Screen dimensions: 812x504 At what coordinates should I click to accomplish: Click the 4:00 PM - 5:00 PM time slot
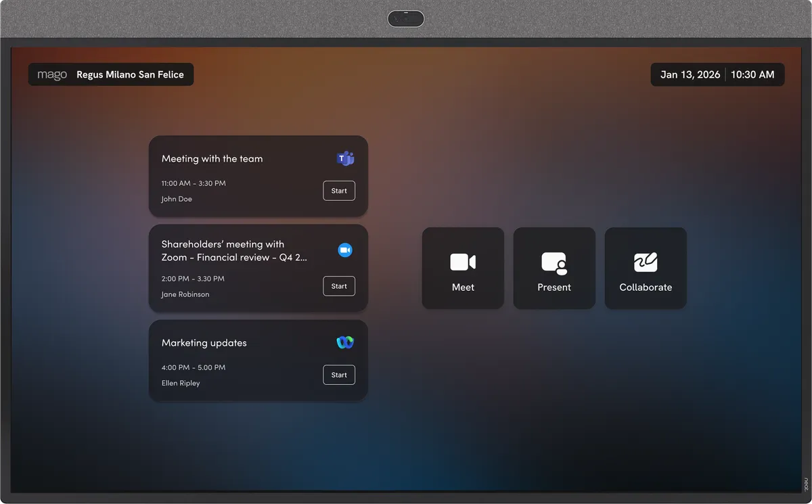coord(193,367)
